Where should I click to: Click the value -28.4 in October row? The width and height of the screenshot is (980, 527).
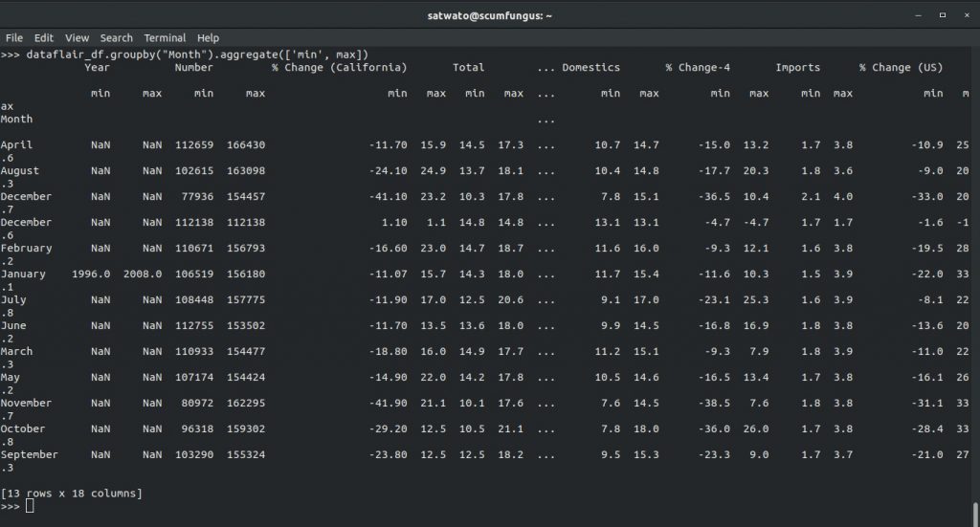[x=926, y=428]
